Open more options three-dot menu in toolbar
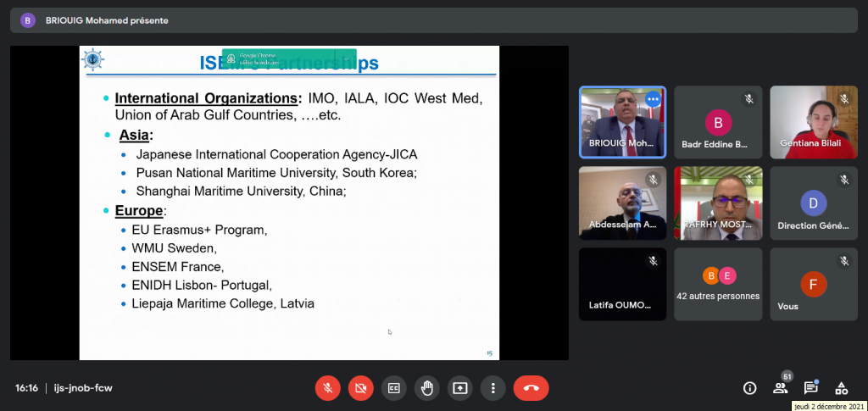This screenshot has width=868, height=411. tap(492, 388)
